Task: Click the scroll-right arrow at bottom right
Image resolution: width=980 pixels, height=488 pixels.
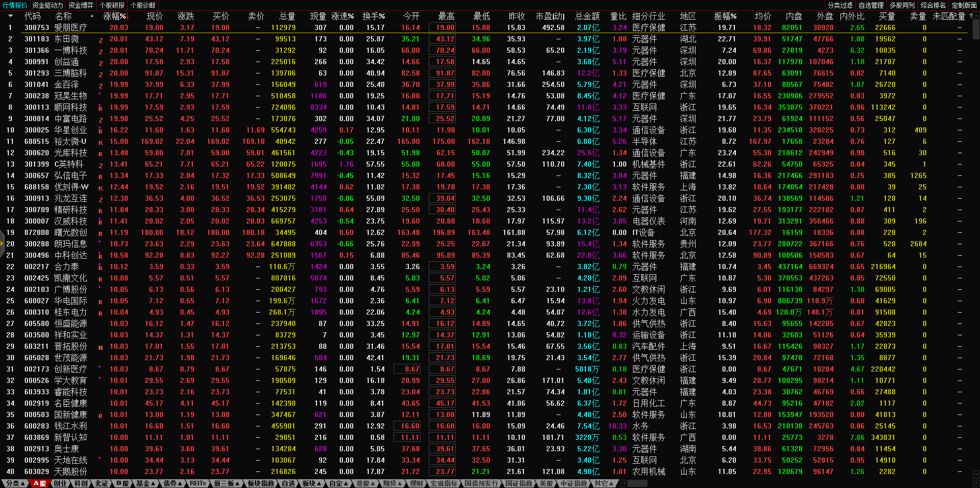Action: click(x=975, y=483)
